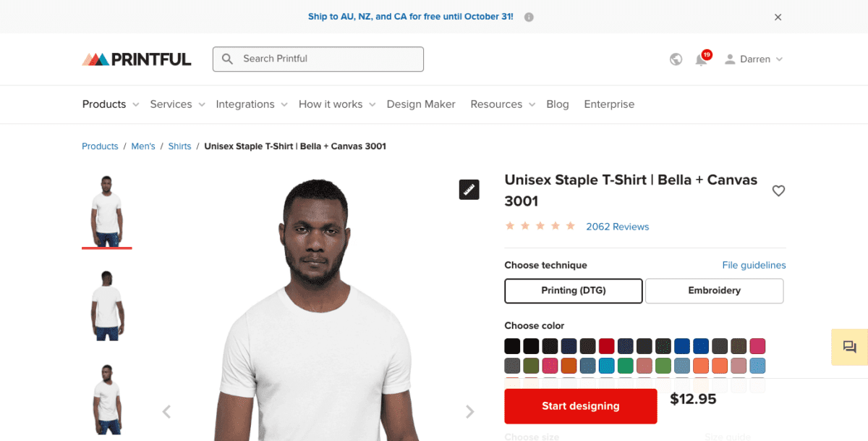Select the Printing (DTG) technique

(x=573, y=290)
